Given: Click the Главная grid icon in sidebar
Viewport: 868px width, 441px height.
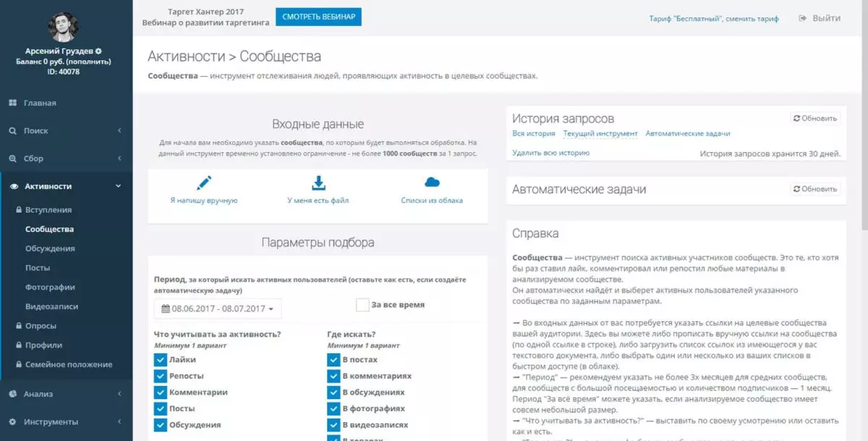Looking at the screenshot, I should 12,103.
